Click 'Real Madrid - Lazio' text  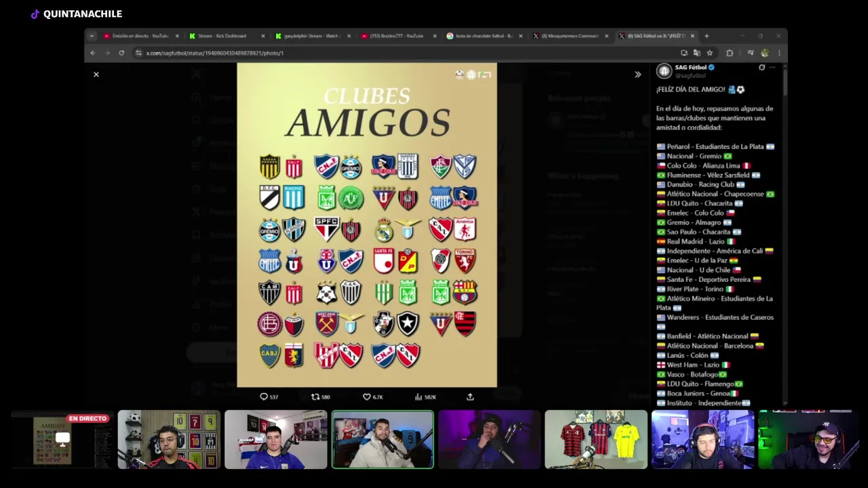tap(696, 241)
